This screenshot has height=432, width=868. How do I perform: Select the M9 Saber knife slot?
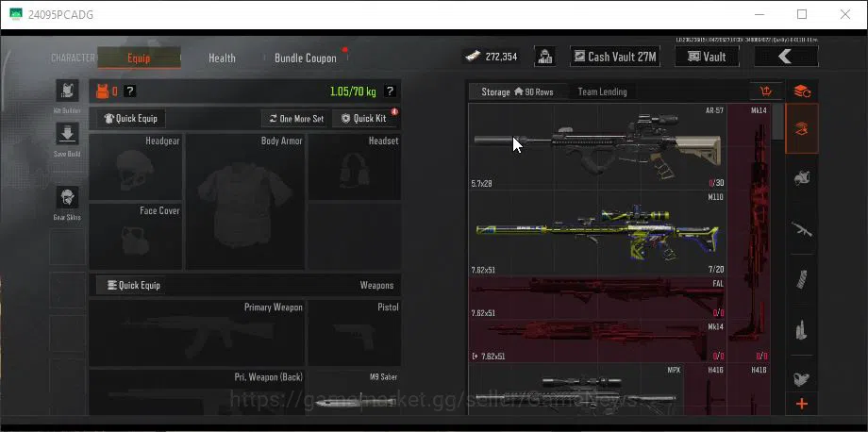click(x=355, y=392)
